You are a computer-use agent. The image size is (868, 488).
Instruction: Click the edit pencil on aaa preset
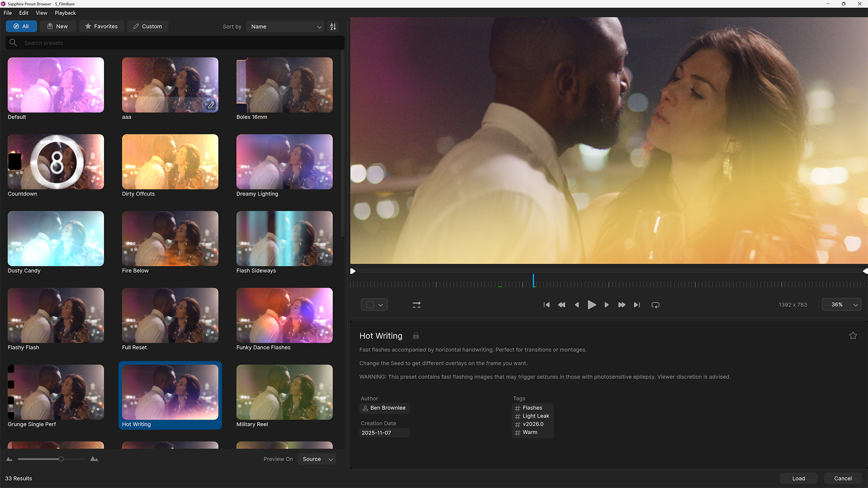tap(211, 105)
